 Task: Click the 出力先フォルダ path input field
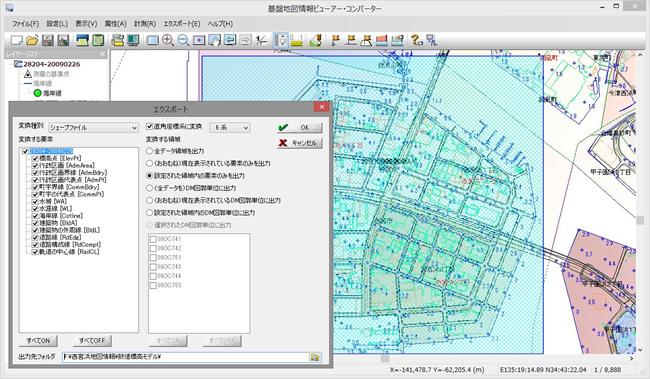pyautogui.click(x=186, y=357)
